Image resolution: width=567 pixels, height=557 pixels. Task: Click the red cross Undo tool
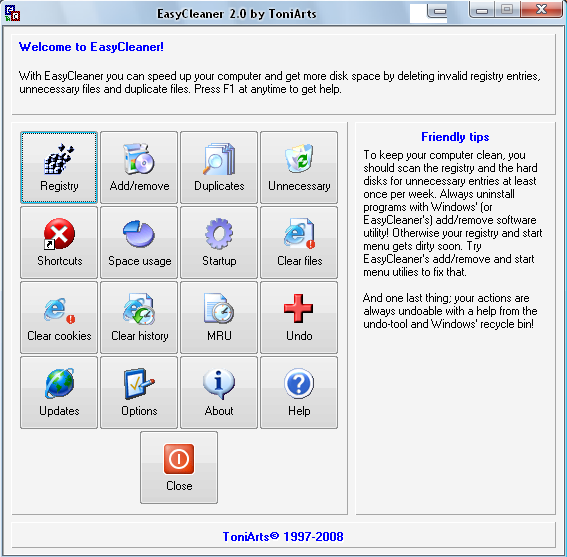[299, 317]
